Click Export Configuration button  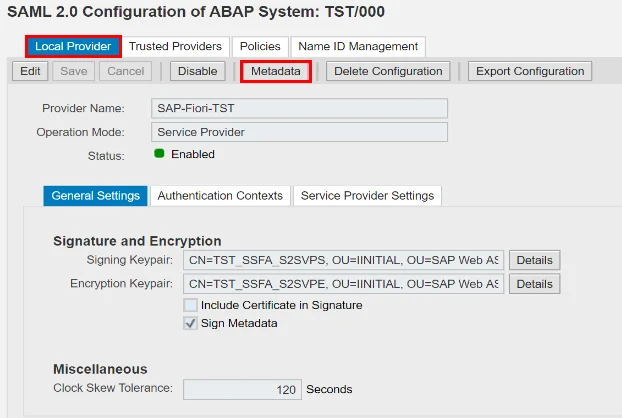[x=530, y=71]
